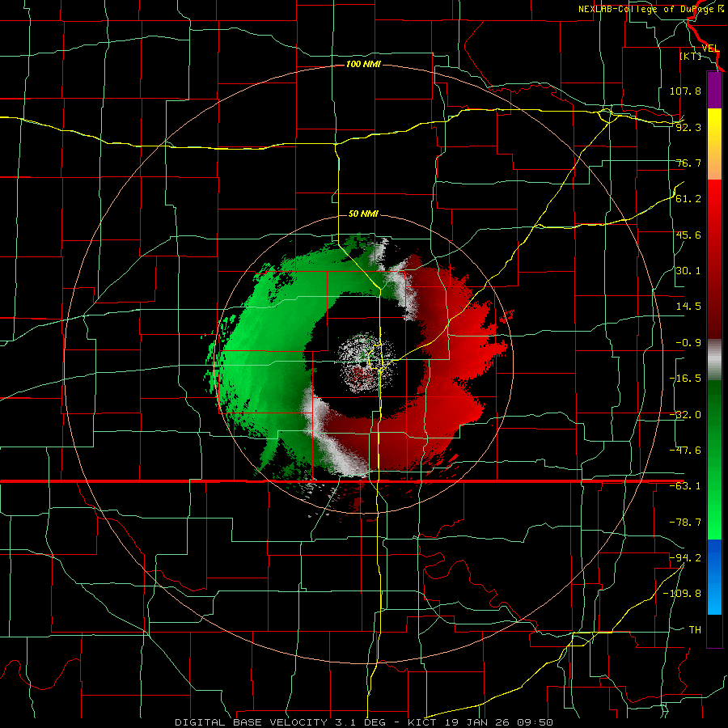Select the -0.9 scale value

688,343
